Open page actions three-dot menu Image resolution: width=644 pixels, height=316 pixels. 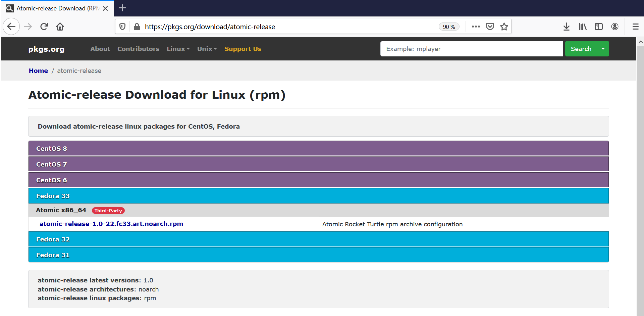[x=476, y=27]
